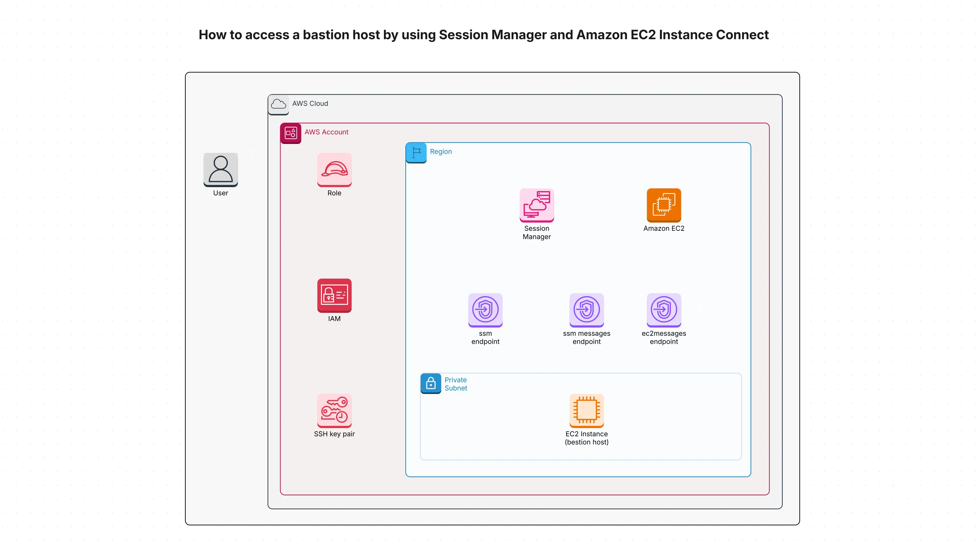Click the diagram title text

coord(490,34)
